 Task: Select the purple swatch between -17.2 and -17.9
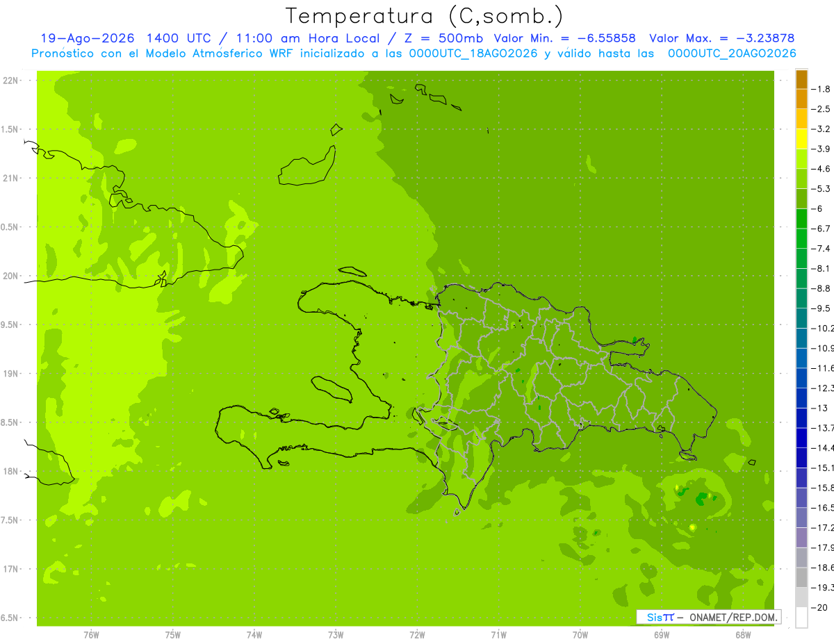801,538
